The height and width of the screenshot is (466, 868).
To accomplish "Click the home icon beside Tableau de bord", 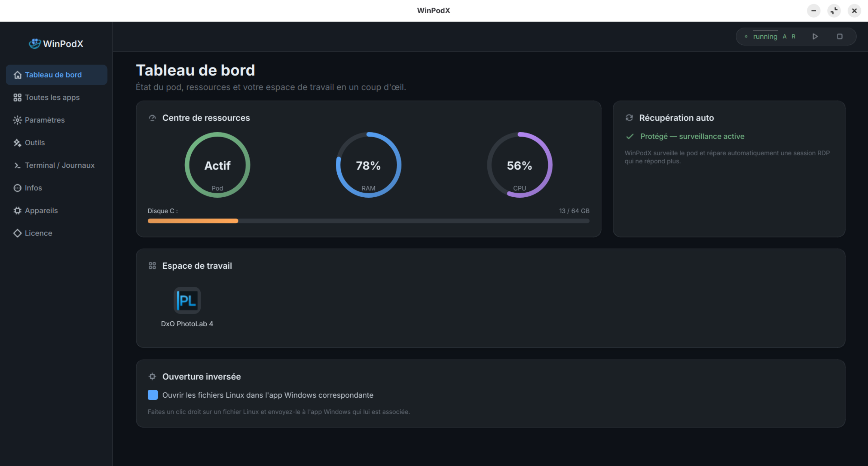I will [18, 75].
